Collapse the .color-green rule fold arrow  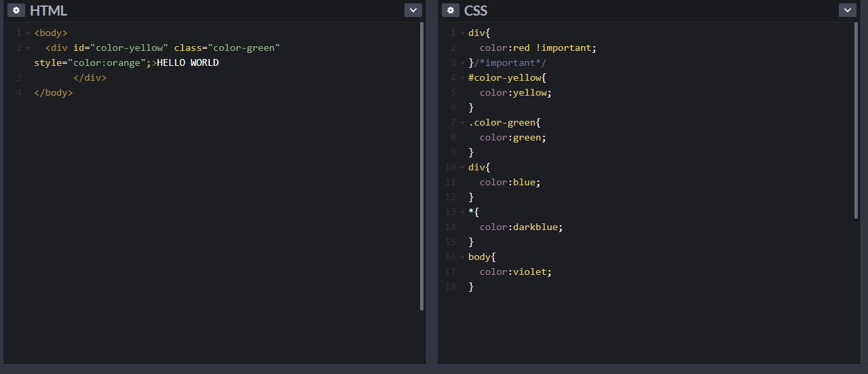pos(462,122)
